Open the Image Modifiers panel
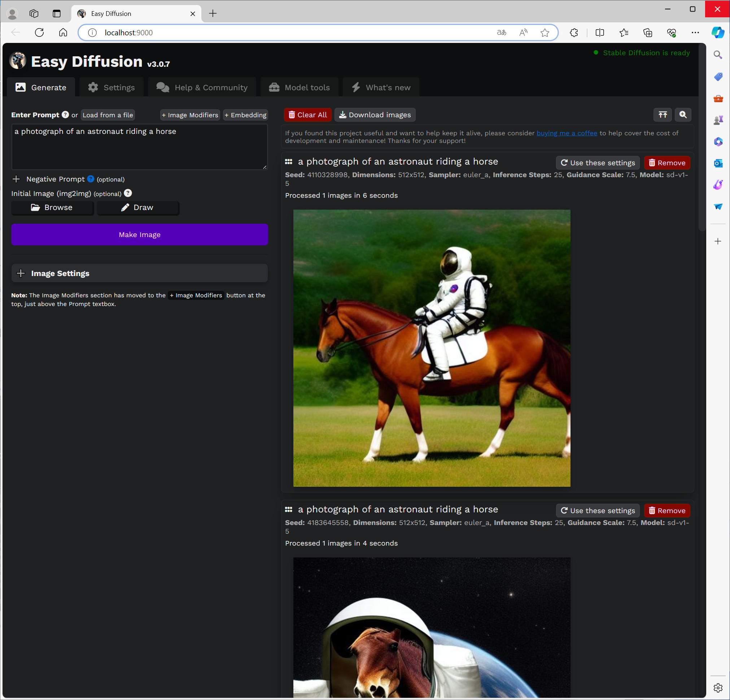 tap(190, 115)
